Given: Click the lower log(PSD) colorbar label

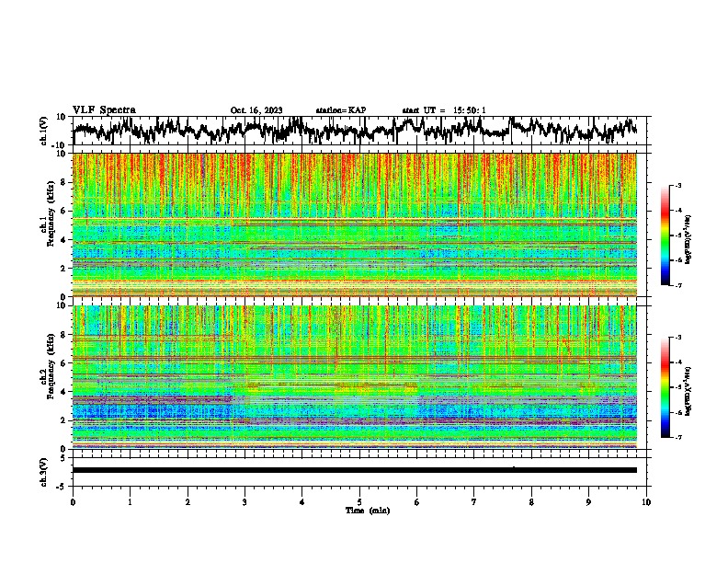Looking at the screenshot, I should 688,391.
